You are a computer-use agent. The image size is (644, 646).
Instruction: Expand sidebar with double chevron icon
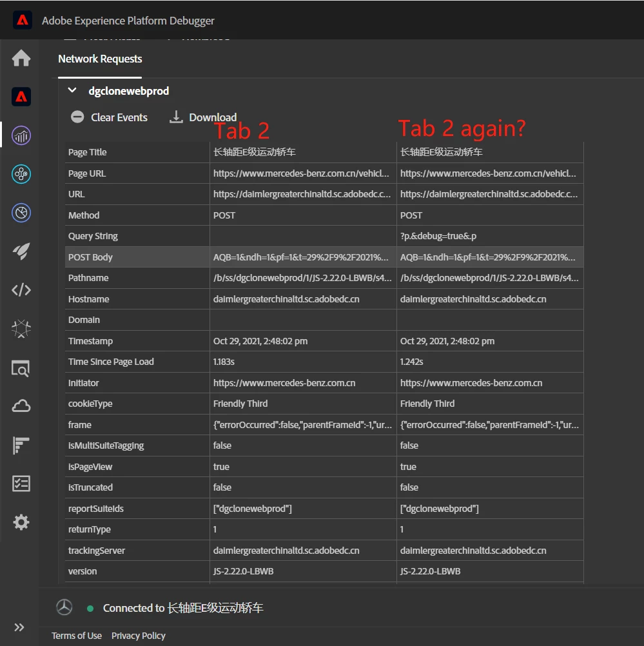pos(19,627)
